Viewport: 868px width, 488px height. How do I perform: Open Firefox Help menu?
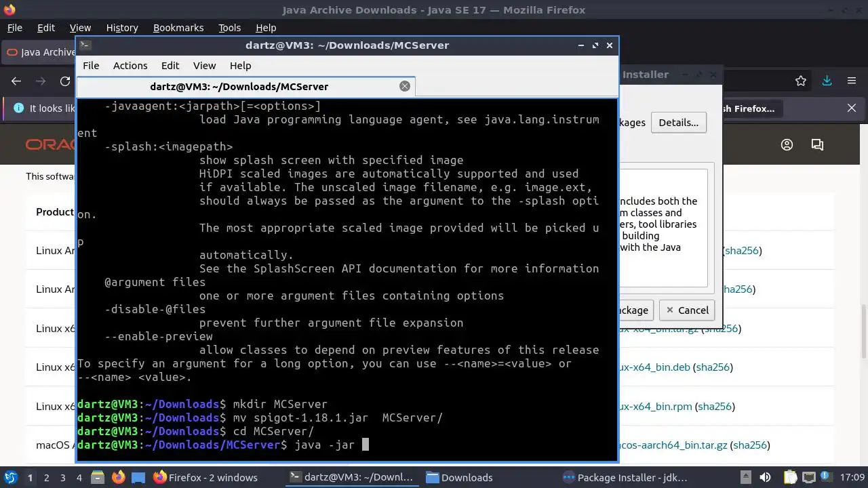[x=266, y=28]
